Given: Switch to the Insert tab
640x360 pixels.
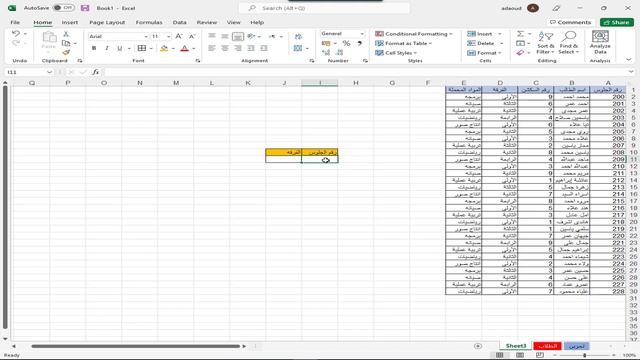Looking at the screenshot, I should 70,22.
